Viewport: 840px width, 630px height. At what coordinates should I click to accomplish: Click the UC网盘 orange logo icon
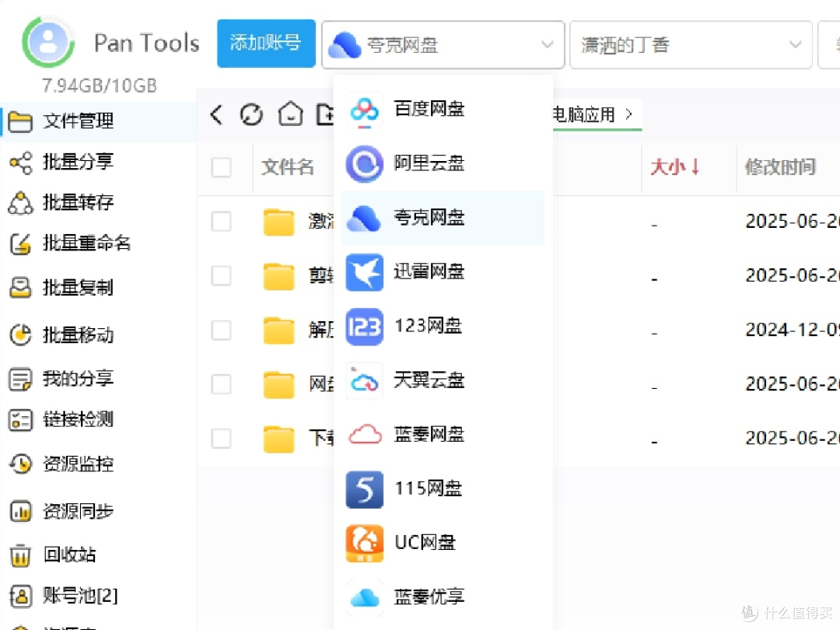pyautogui.click(x=364, y=543)
